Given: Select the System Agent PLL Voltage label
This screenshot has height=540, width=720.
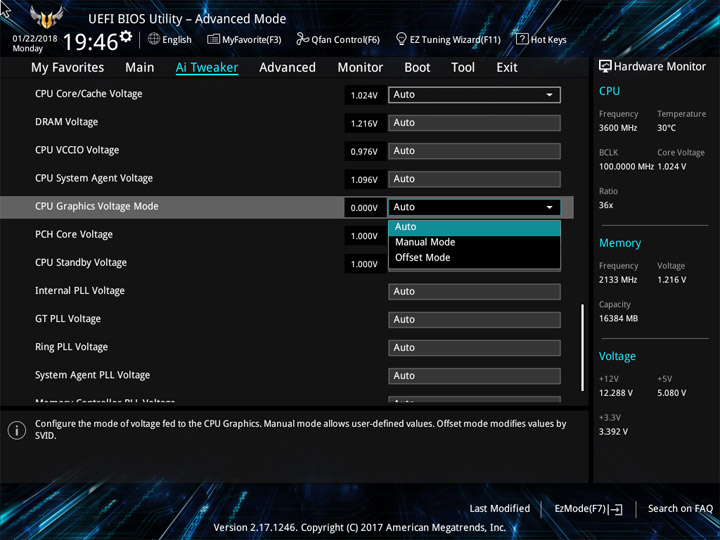Looking at the screenshot, I should [93, 375].
